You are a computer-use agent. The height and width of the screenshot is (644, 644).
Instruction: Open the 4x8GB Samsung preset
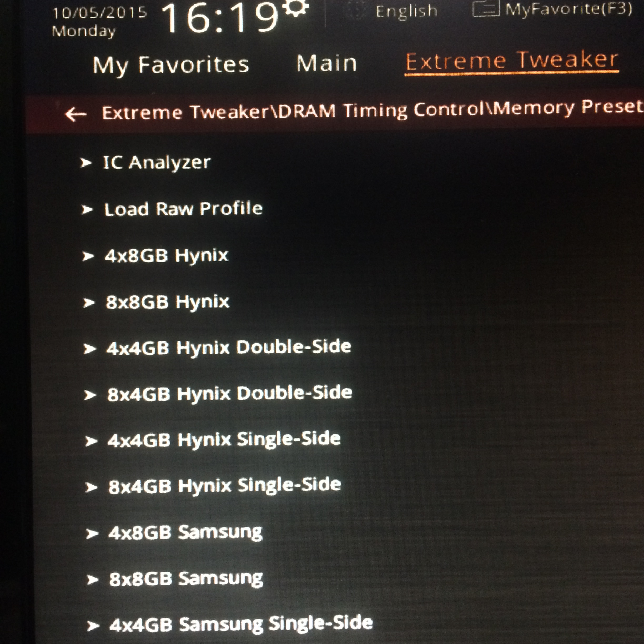pyautogui.click(x=186, y=533)
